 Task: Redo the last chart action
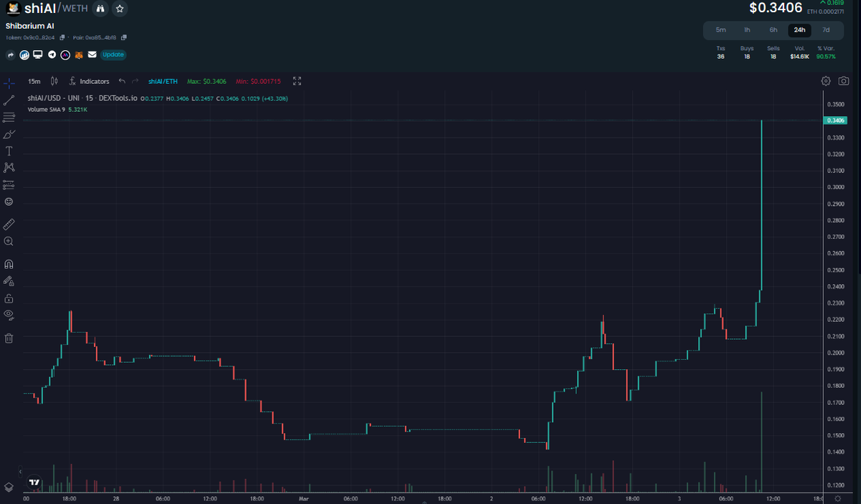click(x=135, y=82)
